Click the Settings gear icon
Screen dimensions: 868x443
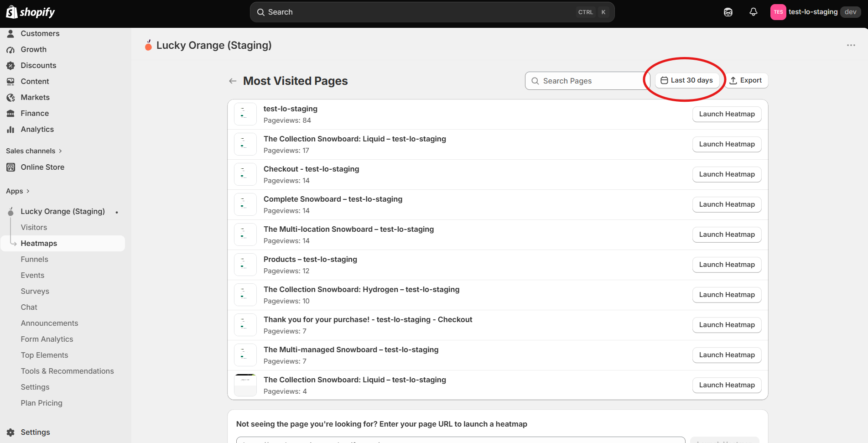[10, 432]
